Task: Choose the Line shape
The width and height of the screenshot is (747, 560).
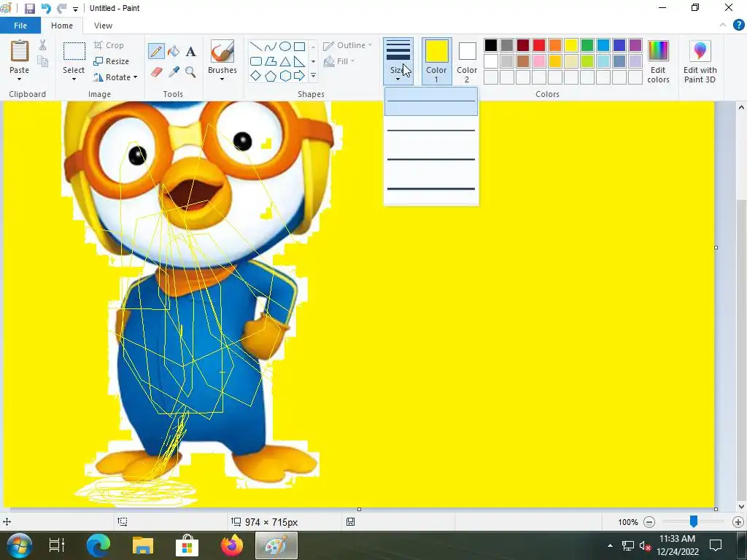Action: click(256, 47)
